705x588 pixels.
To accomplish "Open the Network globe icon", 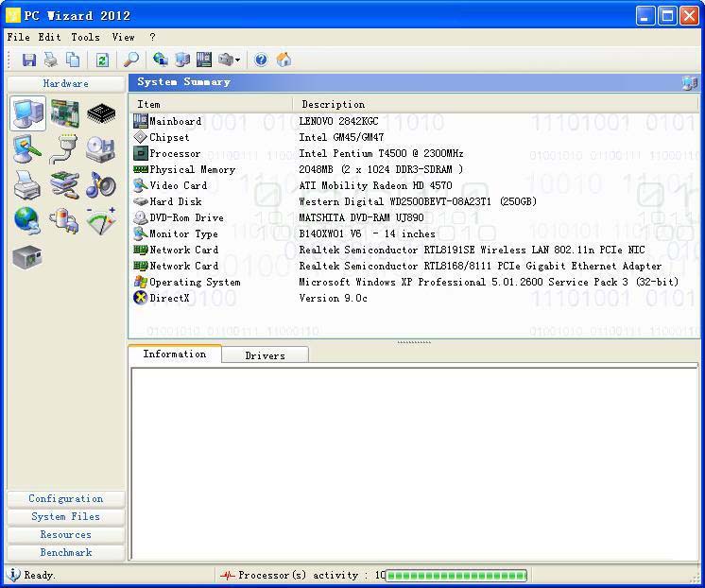I will point(27,220).
